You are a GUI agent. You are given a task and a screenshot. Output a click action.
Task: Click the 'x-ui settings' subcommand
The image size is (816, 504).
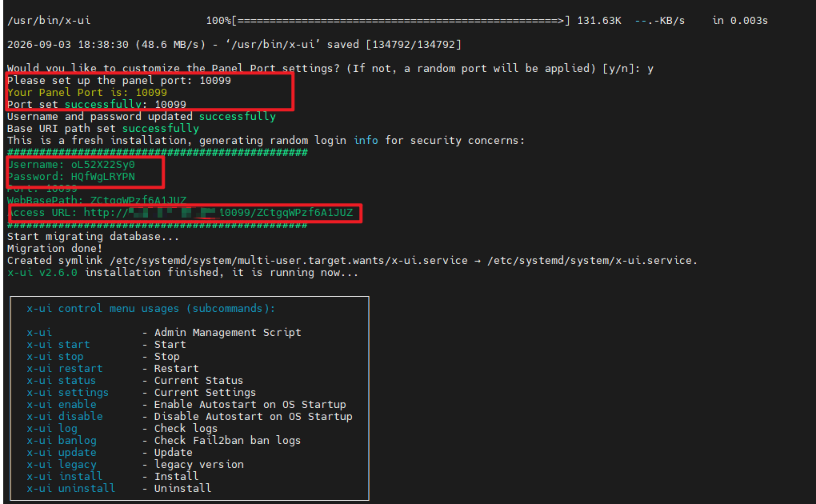click(x=68, y=393)
